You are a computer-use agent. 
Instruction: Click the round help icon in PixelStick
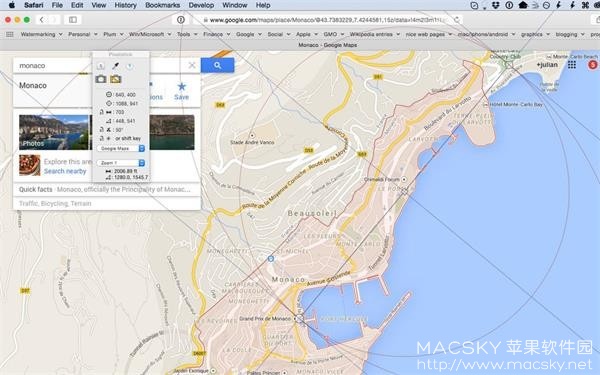pos(130,66)
